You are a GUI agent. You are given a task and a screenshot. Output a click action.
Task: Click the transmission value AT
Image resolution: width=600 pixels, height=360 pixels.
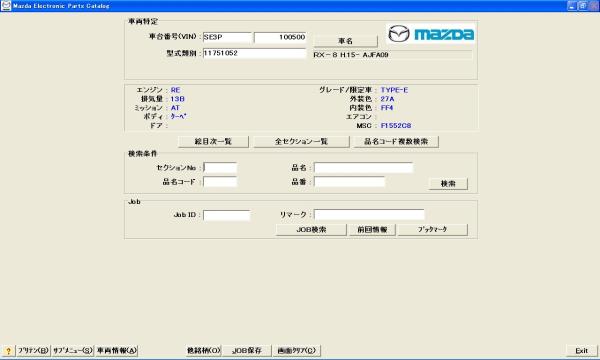pos(175,108)
